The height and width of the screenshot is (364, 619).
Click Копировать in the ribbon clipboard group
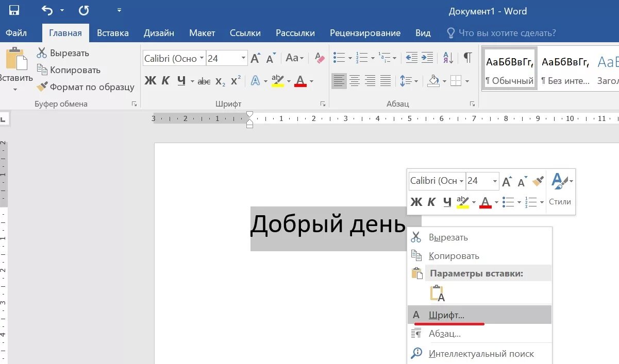pos(69,70)
